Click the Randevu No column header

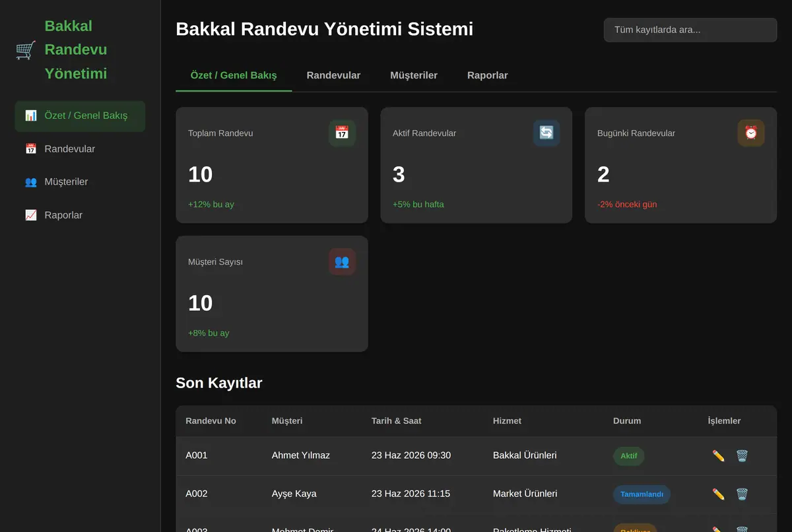[211, 421]
